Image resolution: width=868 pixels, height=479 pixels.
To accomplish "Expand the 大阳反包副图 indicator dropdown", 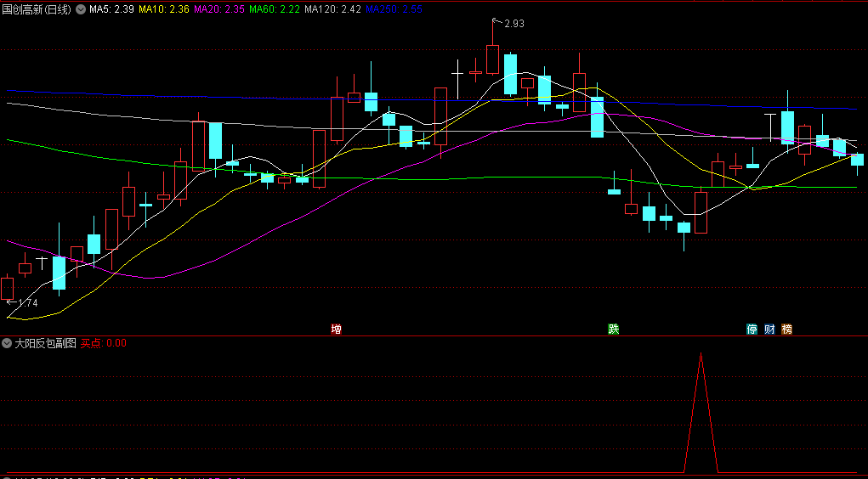I will [7, 343].
